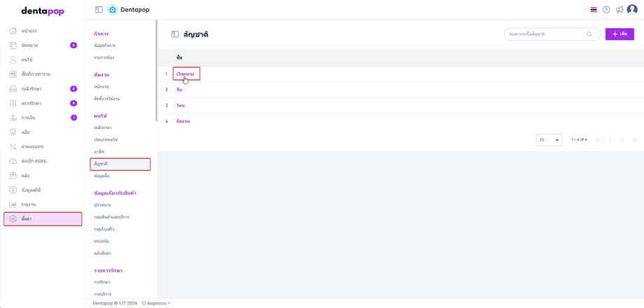Go to the next results page

pyautogui.click(x=622, y=140)
